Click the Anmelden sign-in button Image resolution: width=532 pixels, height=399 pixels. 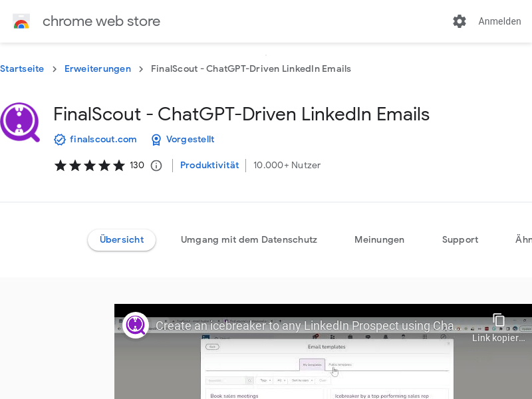499,21
